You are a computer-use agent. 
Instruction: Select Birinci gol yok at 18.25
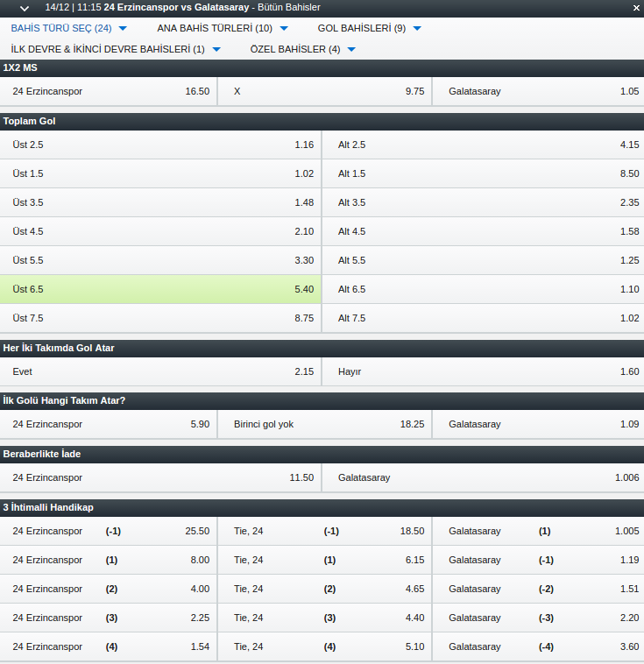pos(324,424)
